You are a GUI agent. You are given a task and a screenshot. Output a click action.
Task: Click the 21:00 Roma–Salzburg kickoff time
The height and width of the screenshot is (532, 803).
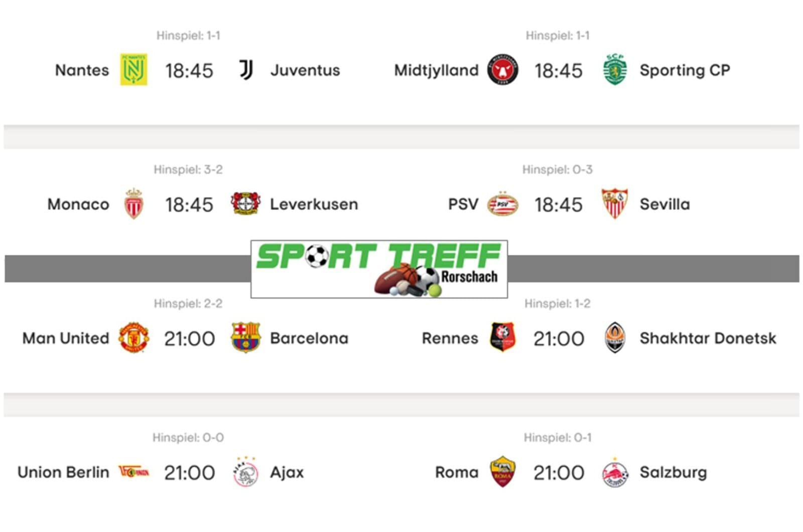[559, 472]
